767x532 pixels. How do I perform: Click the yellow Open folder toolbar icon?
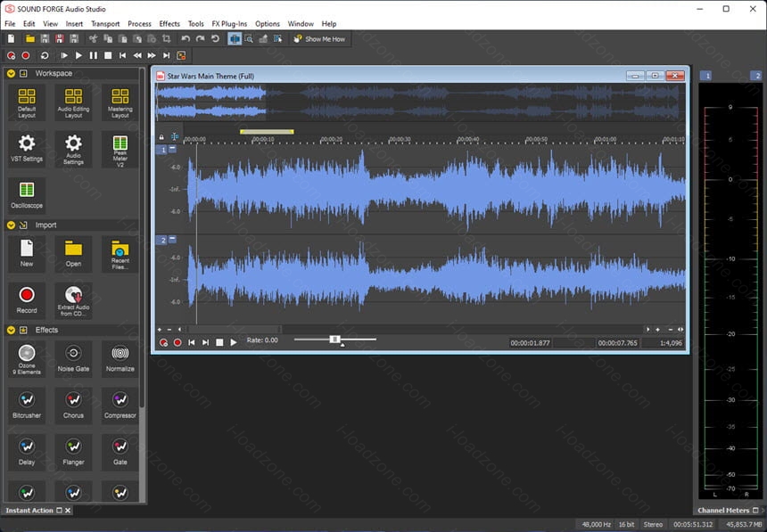click(x=29, y=38)
